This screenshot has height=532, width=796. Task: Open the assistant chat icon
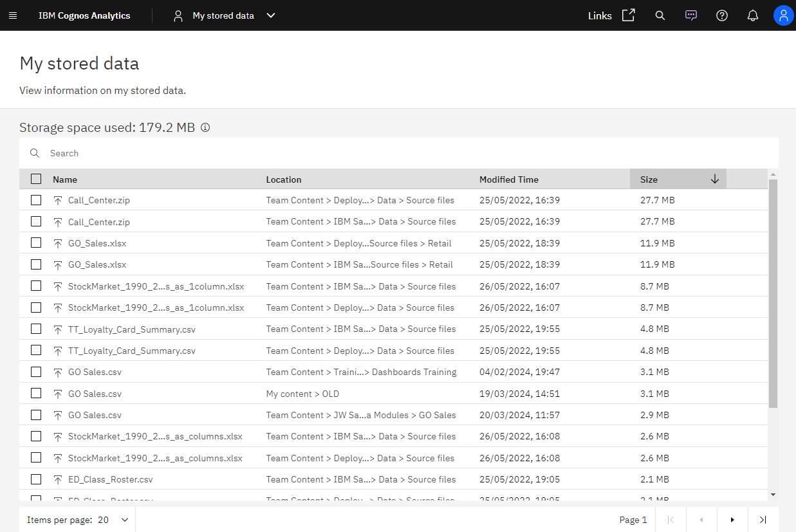691,15
